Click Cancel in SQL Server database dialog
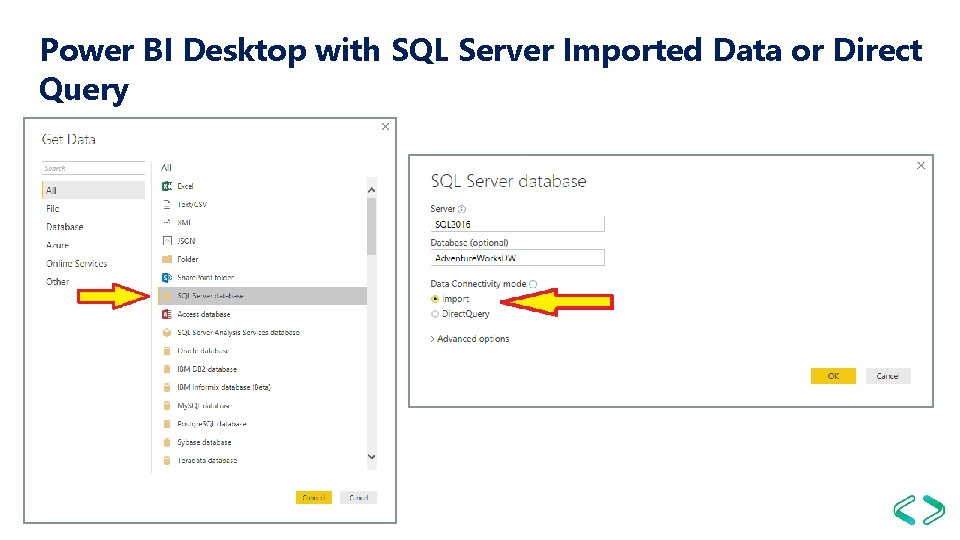960x540 pixels. [888, 376]
